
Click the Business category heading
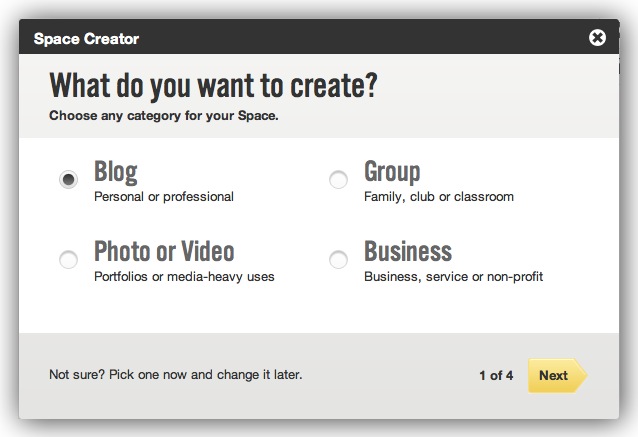[408, 251]
